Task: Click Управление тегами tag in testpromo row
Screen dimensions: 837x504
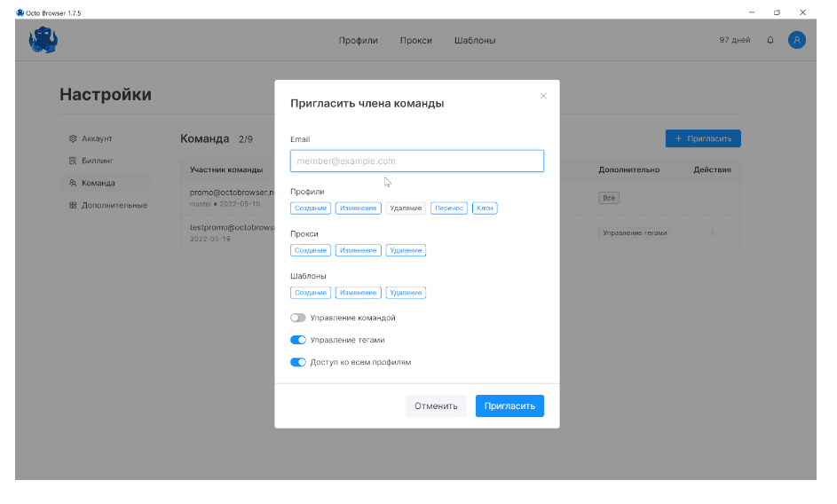Action: tap(635, 232)
